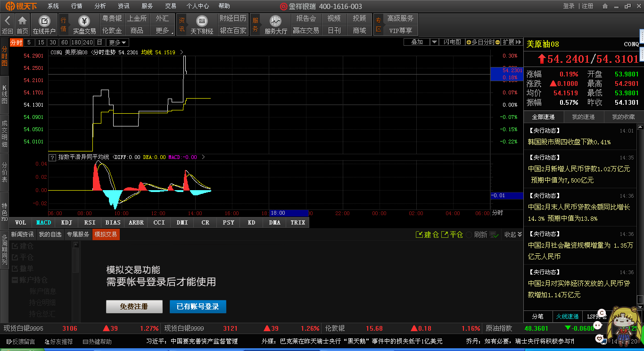Open news 韩国股市周四收盘下跌0.41%

point(570,142)
